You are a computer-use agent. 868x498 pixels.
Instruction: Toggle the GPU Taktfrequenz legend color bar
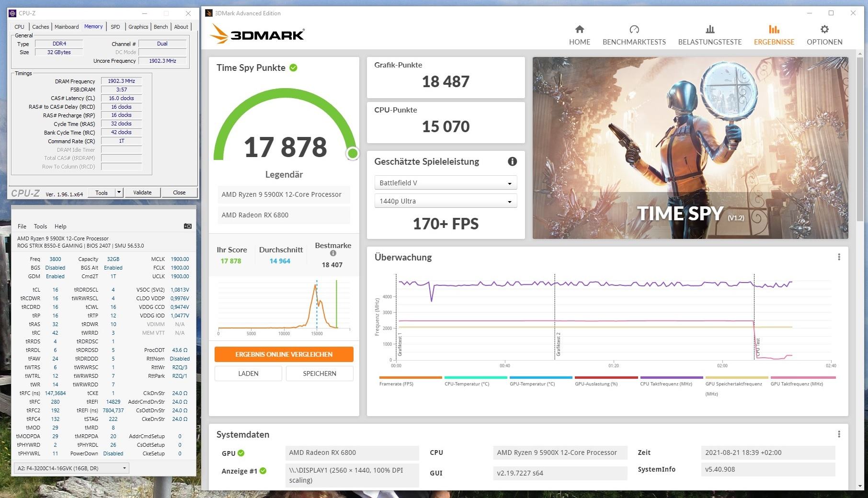click(x=803, y=377)
